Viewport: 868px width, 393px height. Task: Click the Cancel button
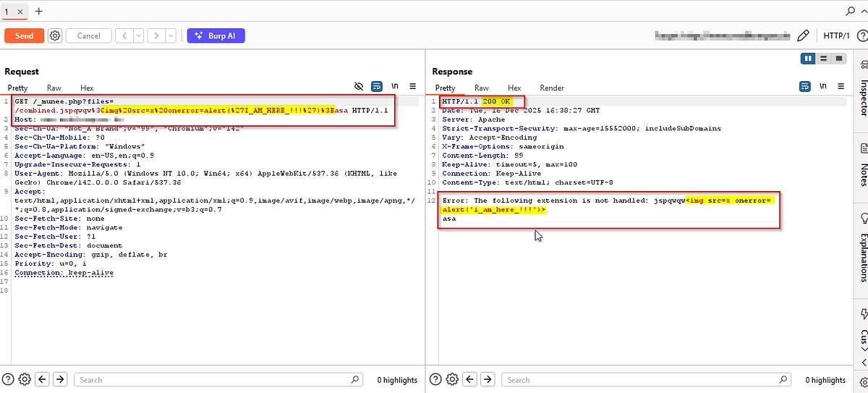pos(89,35)
